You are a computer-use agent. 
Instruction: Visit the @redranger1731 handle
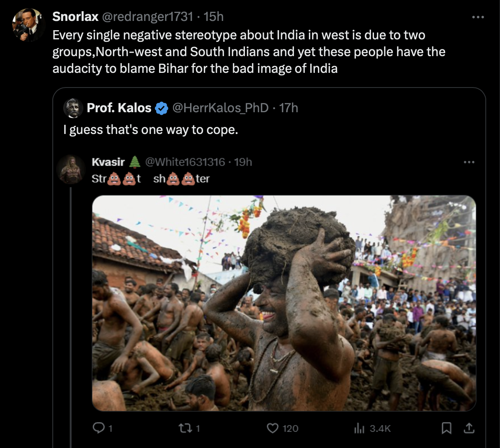coord(148,17)
